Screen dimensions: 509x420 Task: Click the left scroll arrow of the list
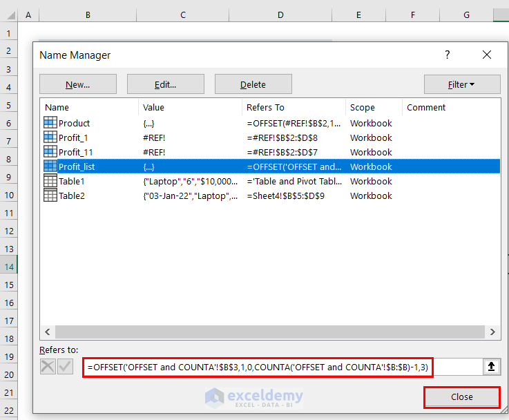point(48,332)
